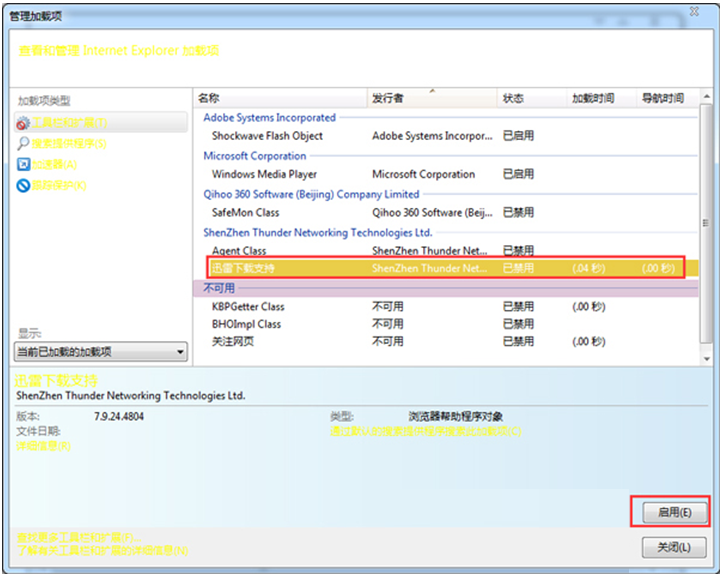Image resolution: width=722 pixels, height=577 pixels.
Task: Sort list by 名称 column header
Action: click(x=280, y=98)
